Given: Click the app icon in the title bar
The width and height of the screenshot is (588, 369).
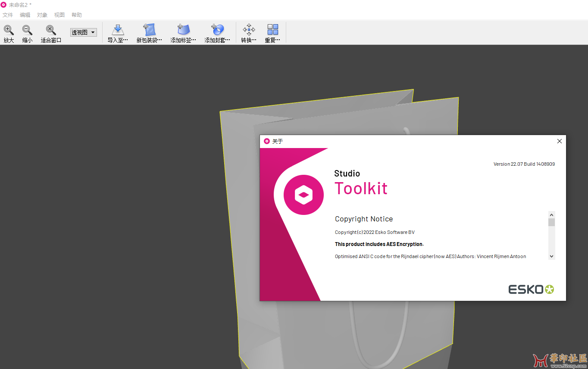Looking at the screenshot, I should click(x=3, y=4).
